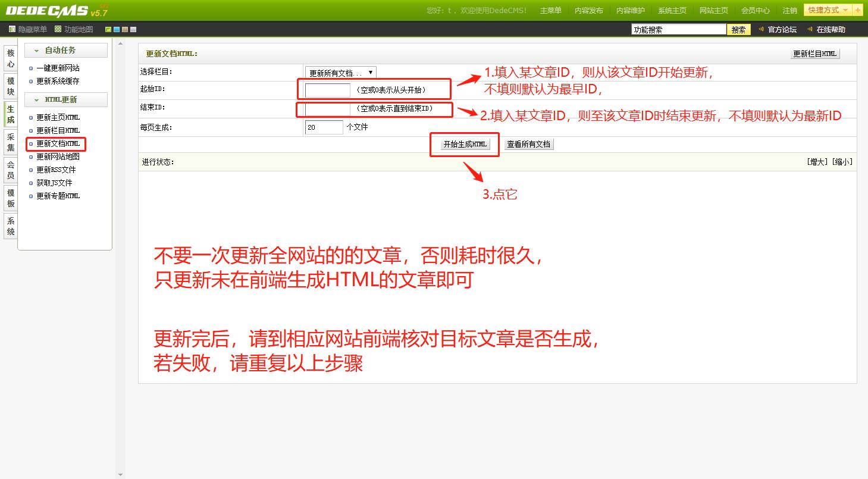This screenshot has height=479, width=868.
Task: Click the 更新栏目HTML button at top right
Action: click(x=815, y=54)
